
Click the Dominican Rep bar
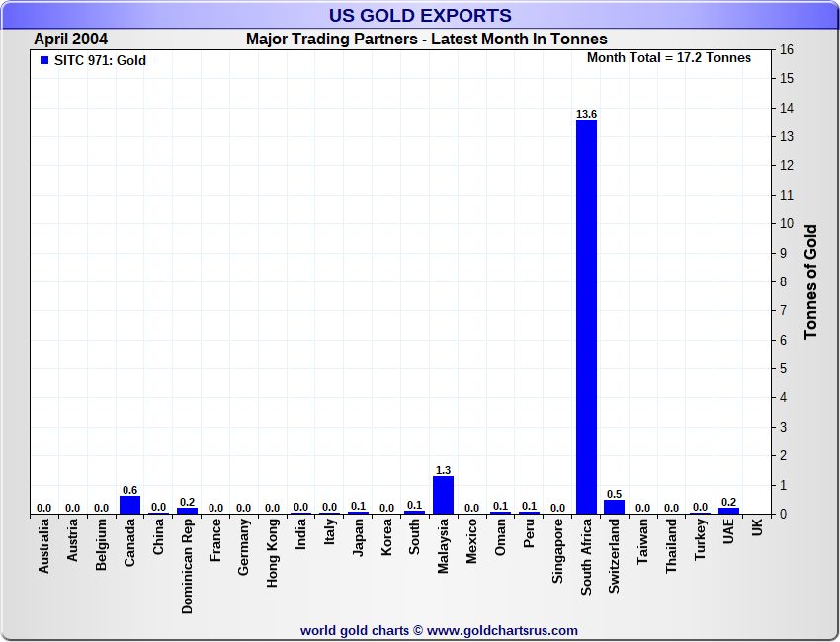(187, 511)
